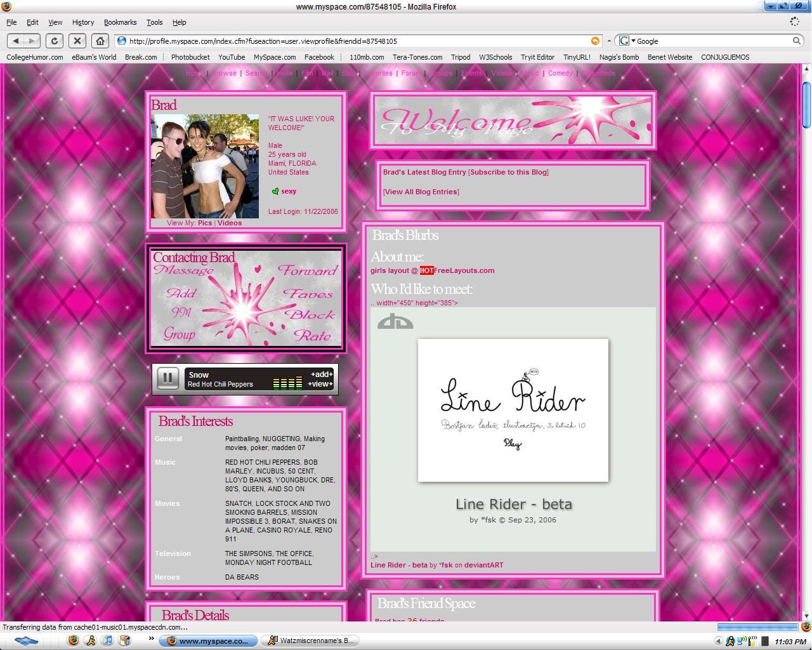Click +add+ in the music player
812x650 pixels.
coord(321,375)
